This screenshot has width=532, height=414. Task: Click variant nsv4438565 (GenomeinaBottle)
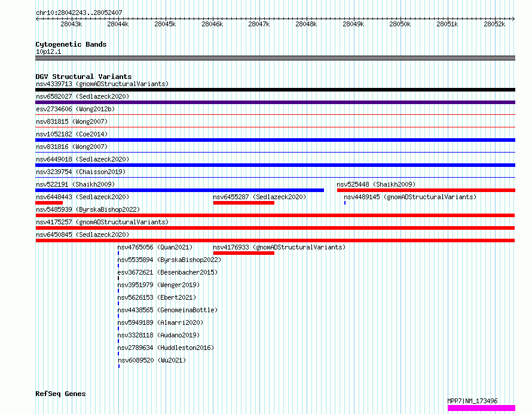167,310
